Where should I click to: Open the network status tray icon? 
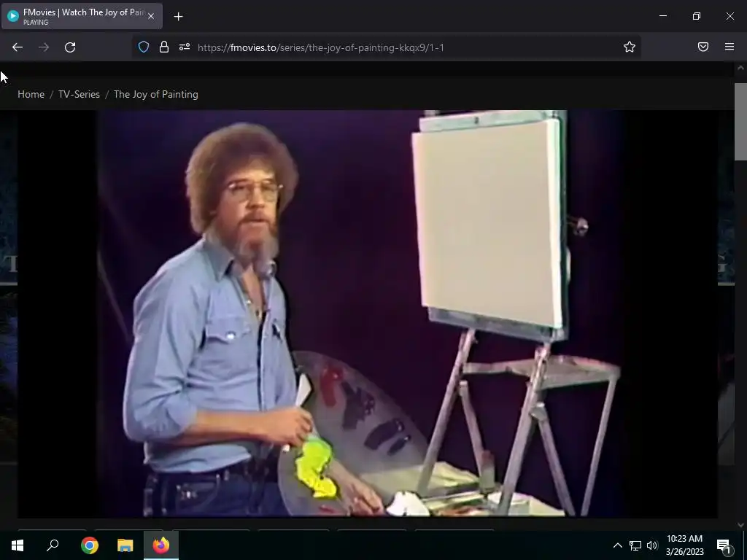pyautogui.click(x=635, y=545)
